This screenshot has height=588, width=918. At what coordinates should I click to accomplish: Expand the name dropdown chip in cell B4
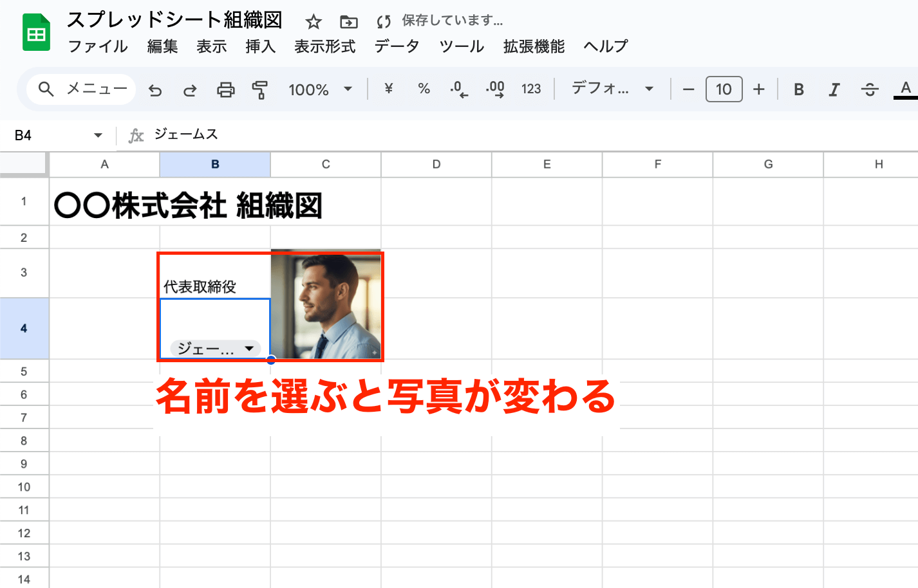[250, 348]
